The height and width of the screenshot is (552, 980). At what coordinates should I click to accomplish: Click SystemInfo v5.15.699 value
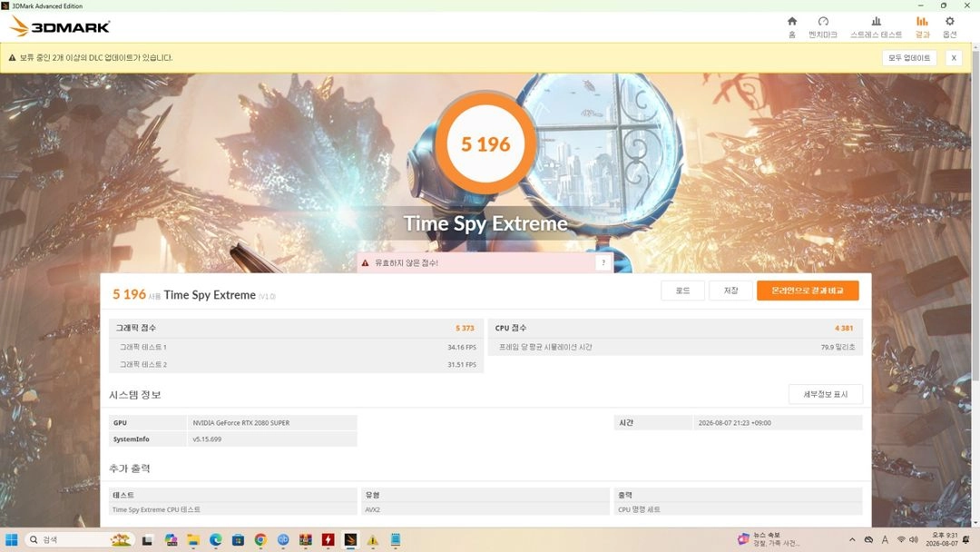(207, 439)
